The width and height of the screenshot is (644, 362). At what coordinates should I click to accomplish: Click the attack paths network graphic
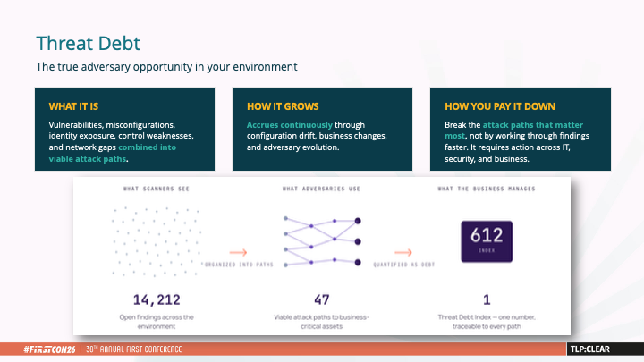coord(322,241)
